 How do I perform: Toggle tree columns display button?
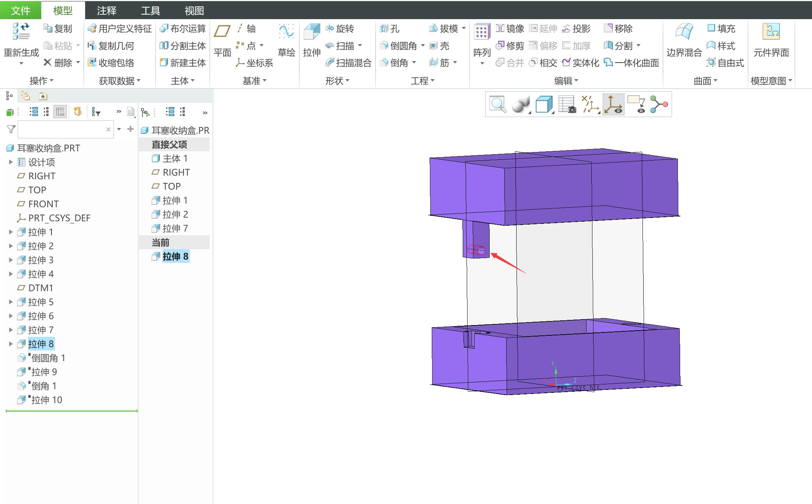(60, 112)
